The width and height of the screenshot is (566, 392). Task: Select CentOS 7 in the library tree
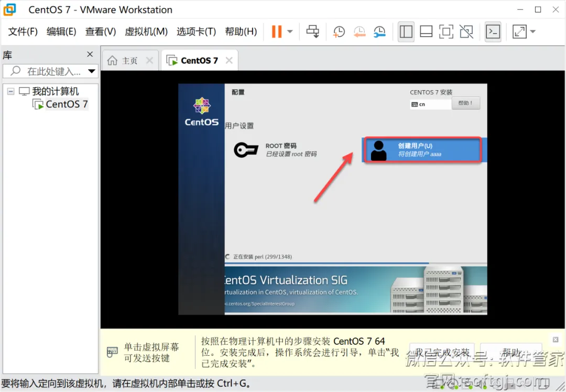click(x=67, y=104)
